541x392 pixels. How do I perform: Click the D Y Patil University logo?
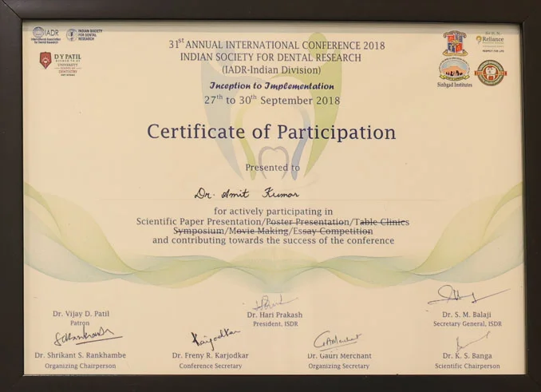(x=61, y=64)
